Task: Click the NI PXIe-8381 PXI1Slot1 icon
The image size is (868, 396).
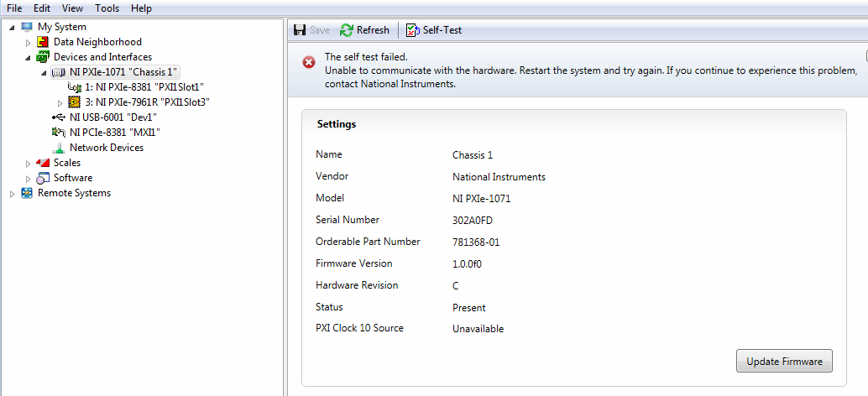Action: click(74, 86)
